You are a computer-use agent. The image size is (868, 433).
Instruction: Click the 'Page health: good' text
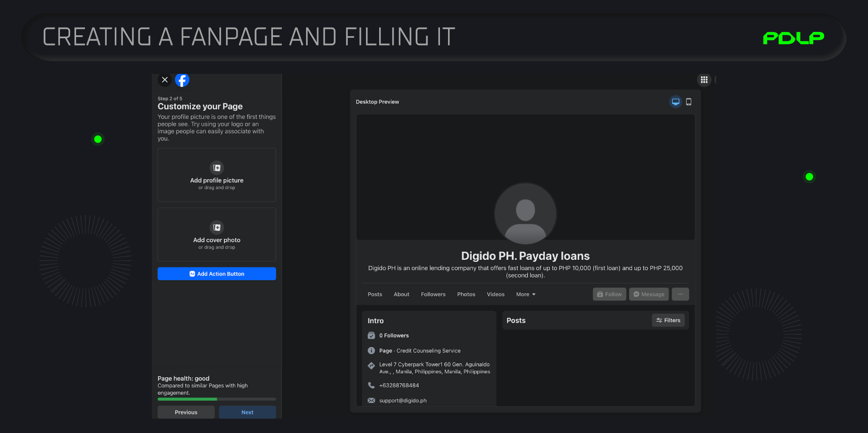pyautogui.click(x=184, y=379)
